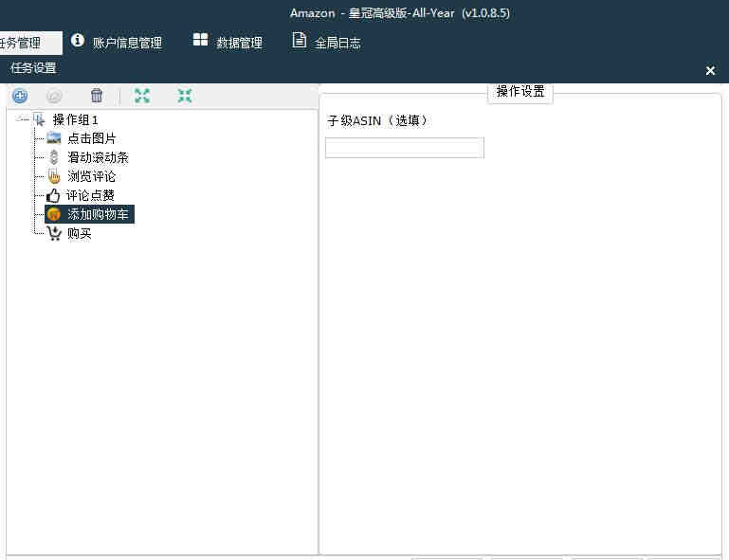This screenshot has height=560, width=729.
Task: Open the 全局日志 menu
Action: pos(337,44)
